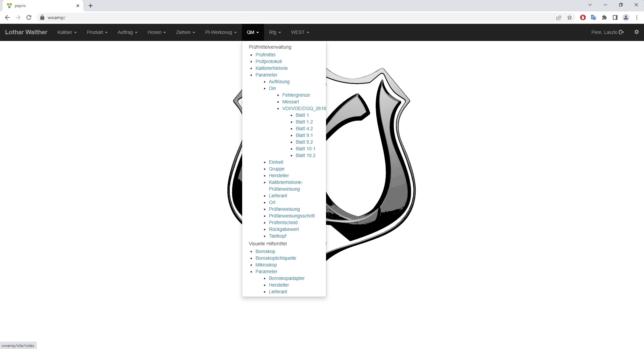Expand the Honen dropdown menu
The height and width of the screenshot is (349, 644).
157,32
